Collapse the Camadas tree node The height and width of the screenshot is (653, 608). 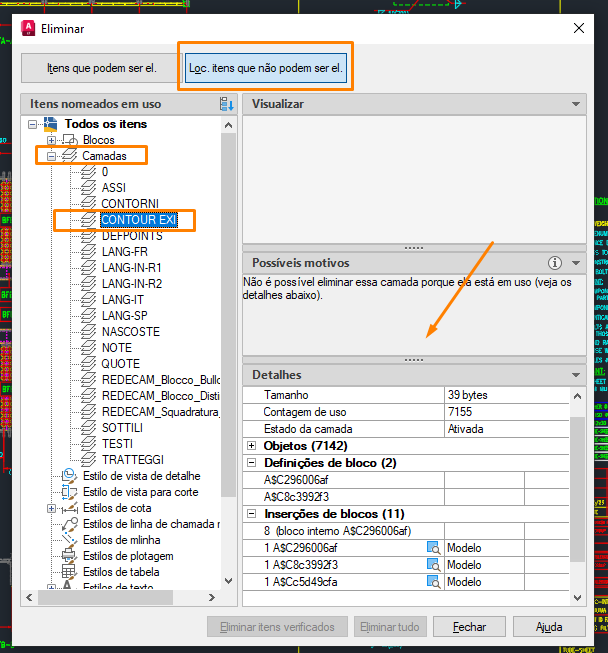tap(51, 156)
